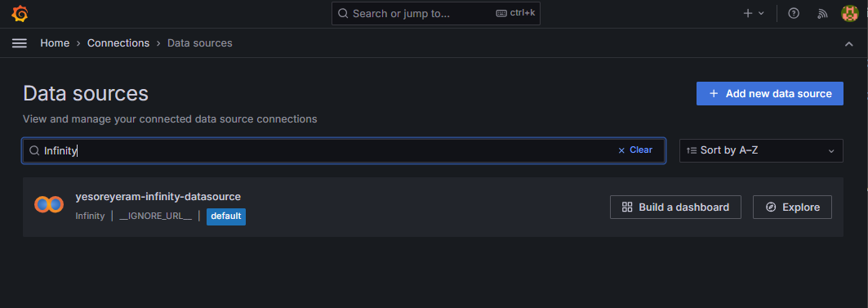Click the Infinity datasource logo icon
The image size is (868, 308).
pos(49,204)
